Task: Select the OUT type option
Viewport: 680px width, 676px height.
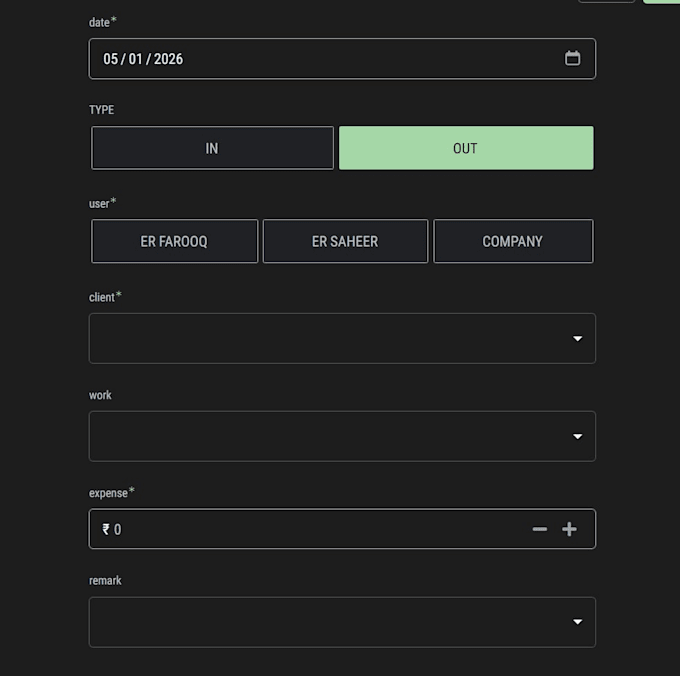Action: (x=466, y=148)
